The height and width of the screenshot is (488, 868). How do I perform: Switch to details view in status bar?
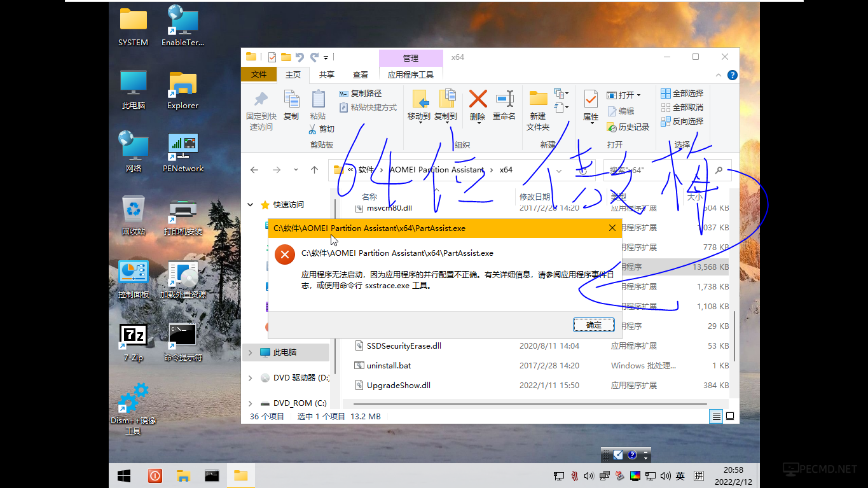pos(717,417)
